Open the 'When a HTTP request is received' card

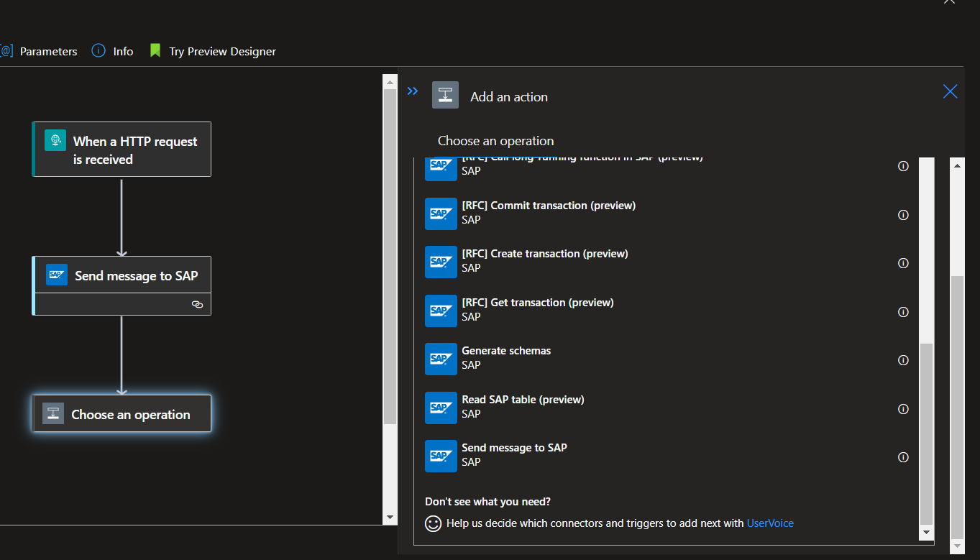[122, 149]
